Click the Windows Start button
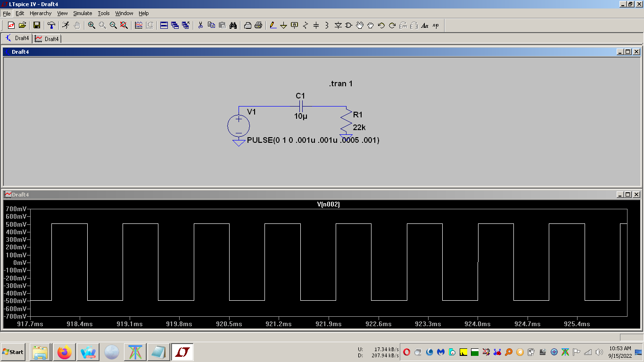Viewport: 644px width, 362px height. (13, 352)
